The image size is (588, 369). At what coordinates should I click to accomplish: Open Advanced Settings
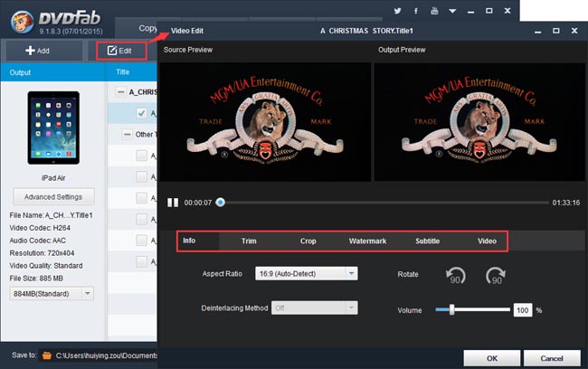click(53, 197)
